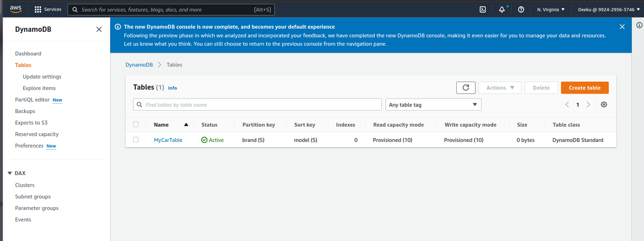Viewport: 644px width, 241px height.
Task: Refresh the tables list
Action: tap(465, 88)
